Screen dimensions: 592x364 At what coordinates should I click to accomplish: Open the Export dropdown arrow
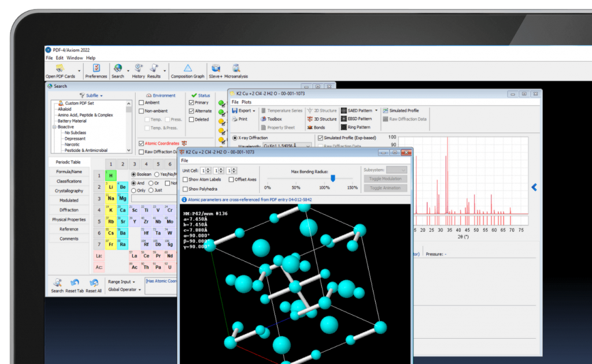[254, 111]
